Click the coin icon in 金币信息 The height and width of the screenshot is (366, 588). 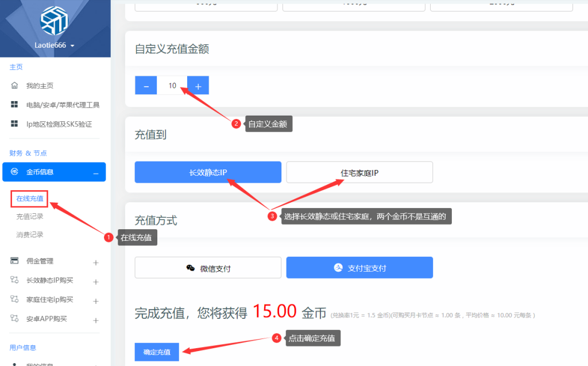pos(14,172)
